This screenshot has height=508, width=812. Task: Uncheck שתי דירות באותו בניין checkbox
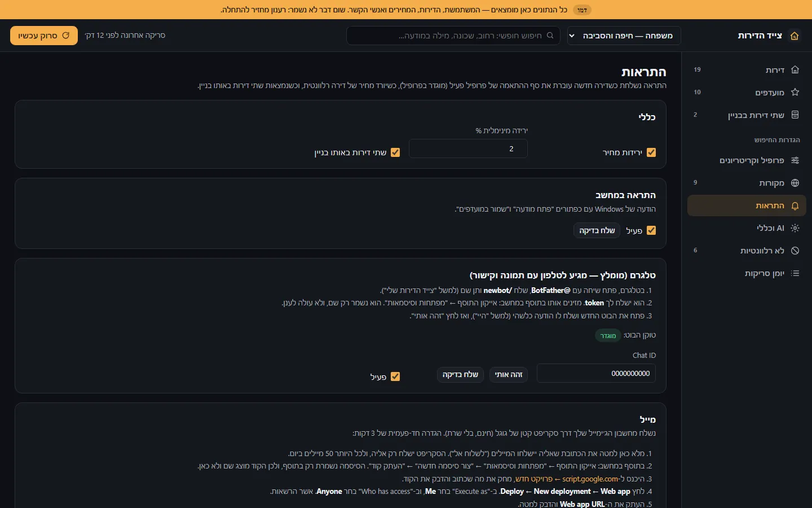tap(395, 152)
